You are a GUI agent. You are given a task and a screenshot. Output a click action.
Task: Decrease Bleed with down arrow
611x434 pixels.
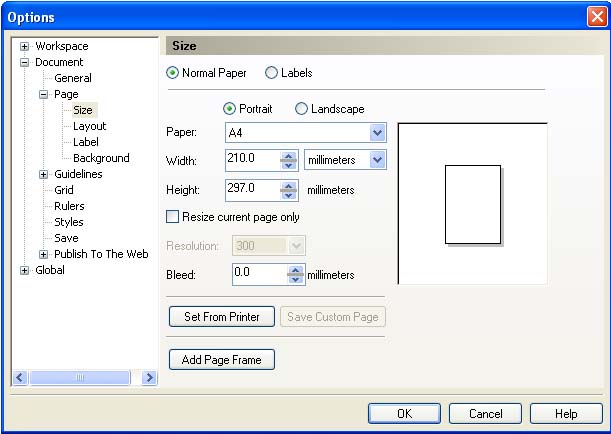(295, 279)
